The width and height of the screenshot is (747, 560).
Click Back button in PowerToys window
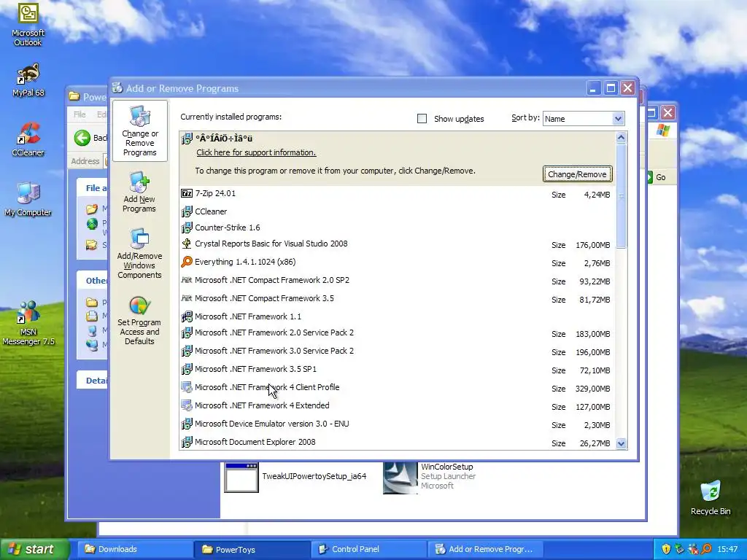tap(90, 138)
